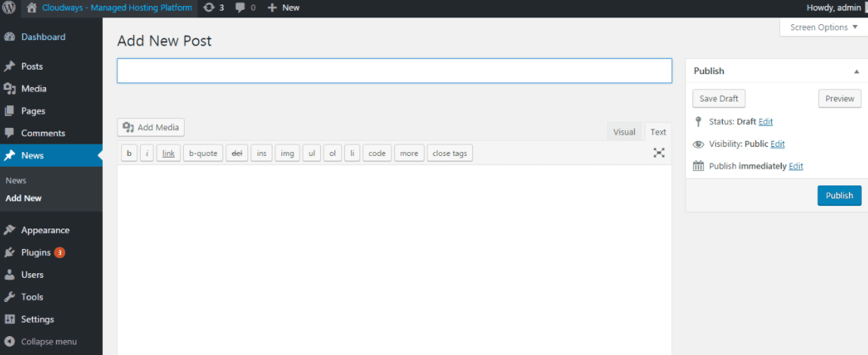Switch to the Visual editor tab
The width and height of the screenshot is (868, 355).
(624, 132)
